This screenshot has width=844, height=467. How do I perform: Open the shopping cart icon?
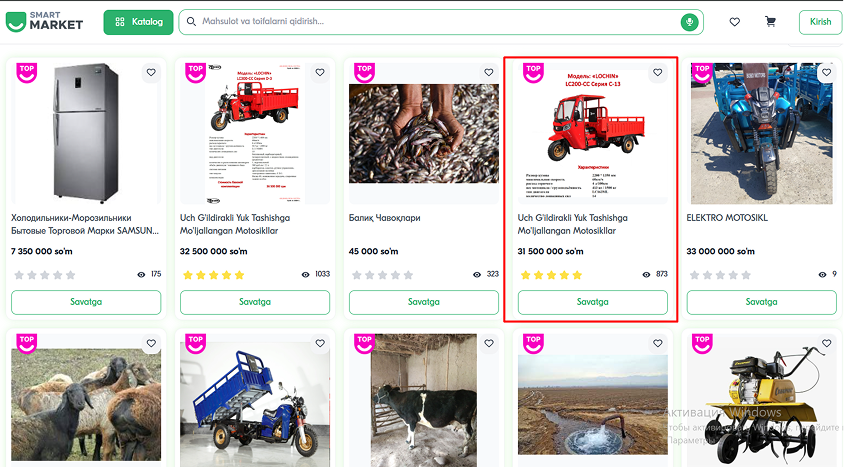[x=770, y=22]
